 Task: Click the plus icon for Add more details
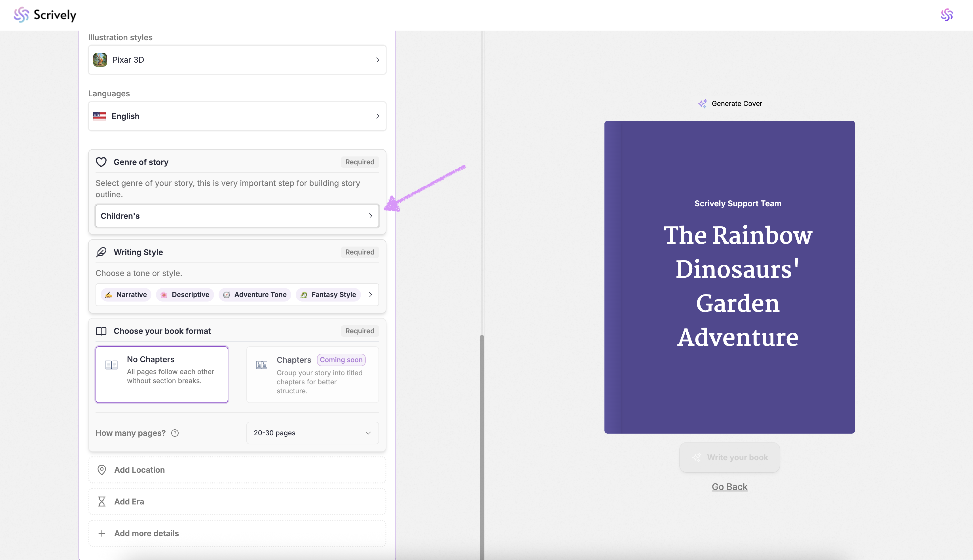(101, 533)
